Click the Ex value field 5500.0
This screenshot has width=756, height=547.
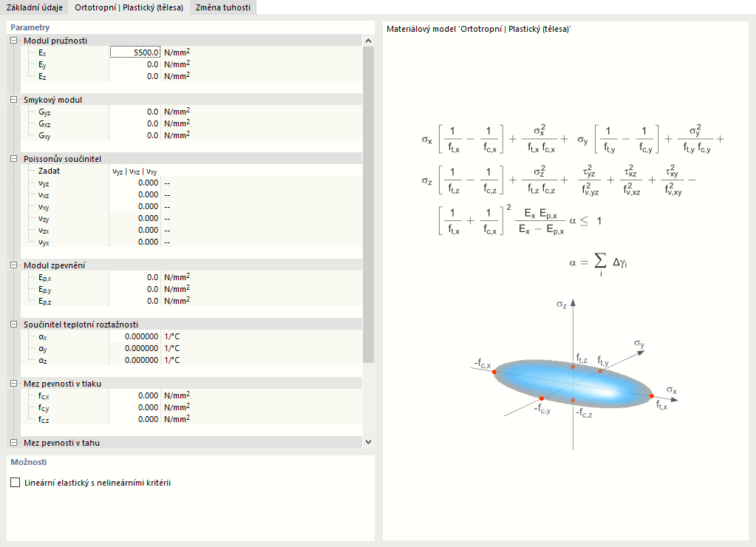tap(135, 52)
